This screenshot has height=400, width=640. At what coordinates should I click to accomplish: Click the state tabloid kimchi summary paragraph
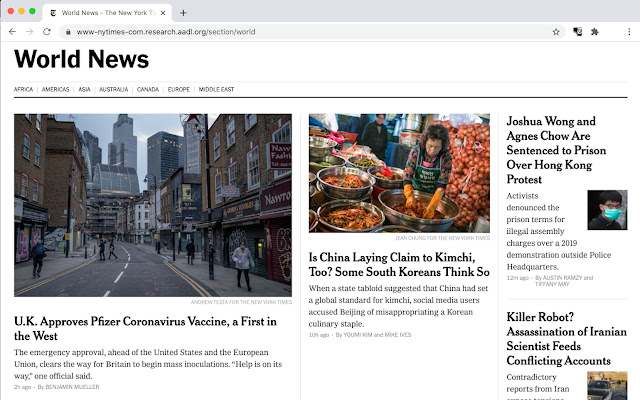coord(398,306)
